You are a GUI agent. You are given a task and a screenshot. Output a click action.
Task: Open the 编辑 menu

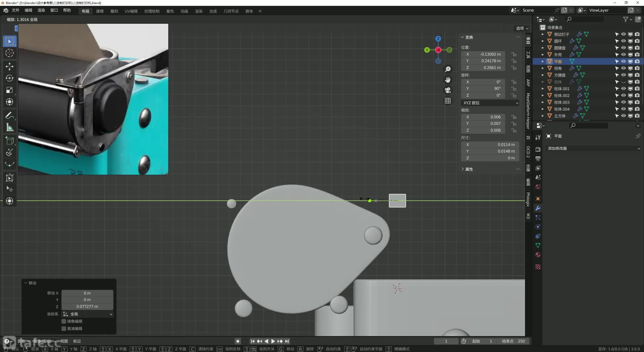click(28, 10)
